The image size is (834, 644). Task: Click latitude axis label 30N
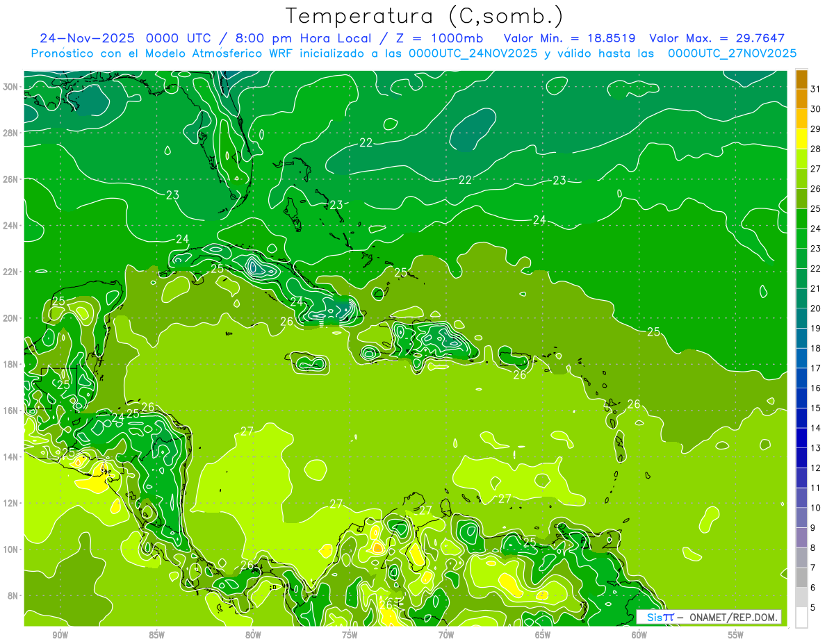tap(10, 87)
